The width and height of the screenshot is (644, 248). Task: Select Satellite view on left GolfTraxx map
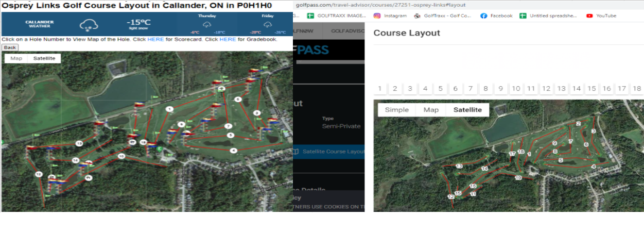pyautogui.click(x=44, y=58)
